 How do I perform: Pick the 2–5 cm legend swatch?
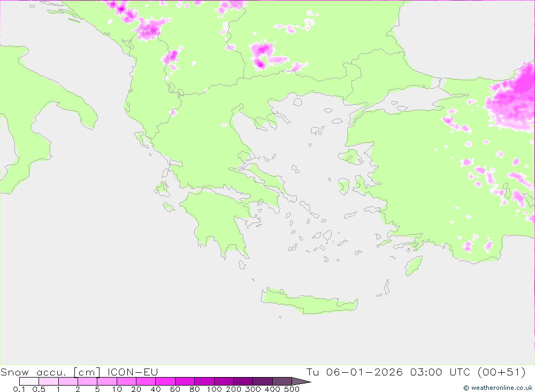(x=87, y=381)
